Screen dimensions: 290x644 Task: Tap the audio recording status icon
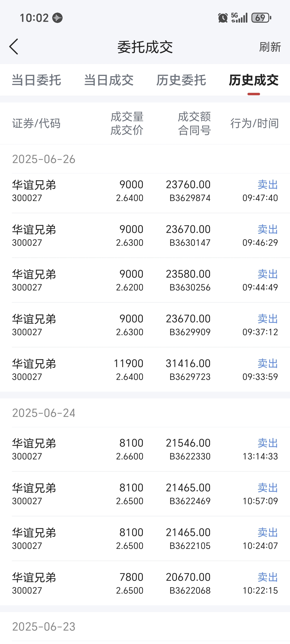click(57, 18)
